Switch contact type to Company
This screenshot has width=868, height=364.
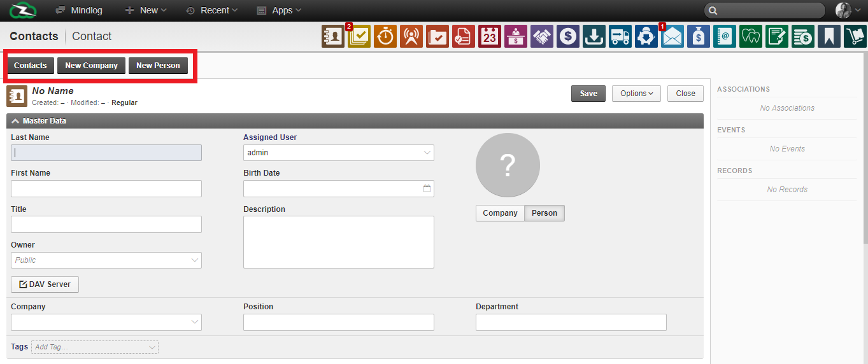500,213
